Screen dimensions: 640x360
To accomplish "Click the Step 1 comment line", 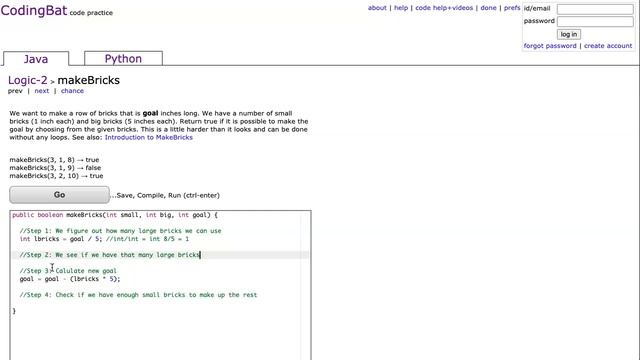I will [120, 231].
